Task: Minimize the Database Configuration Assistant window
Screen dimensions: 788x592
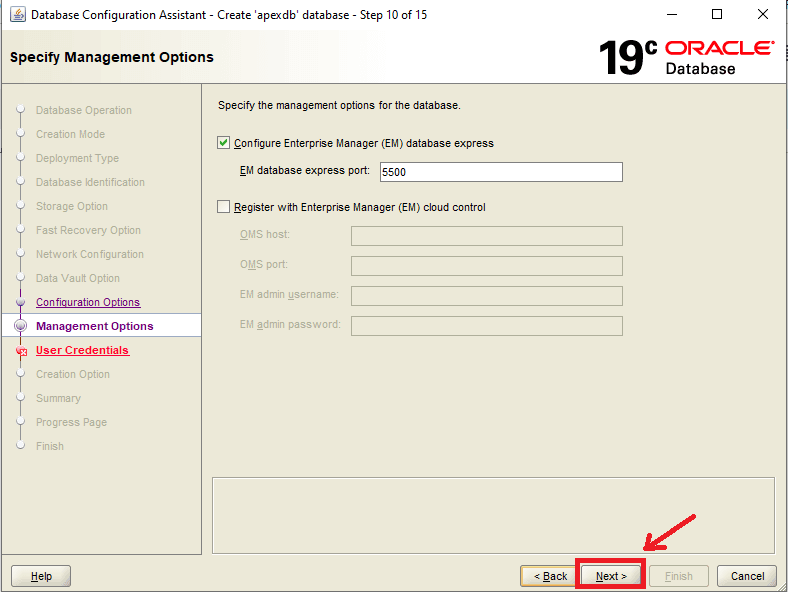Action: 671,15
